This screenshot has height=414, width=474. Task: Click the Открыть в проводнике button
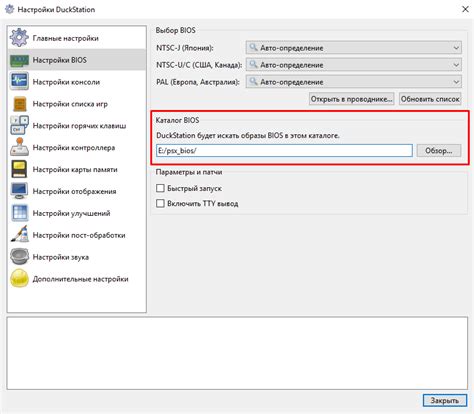click(351, 99)
